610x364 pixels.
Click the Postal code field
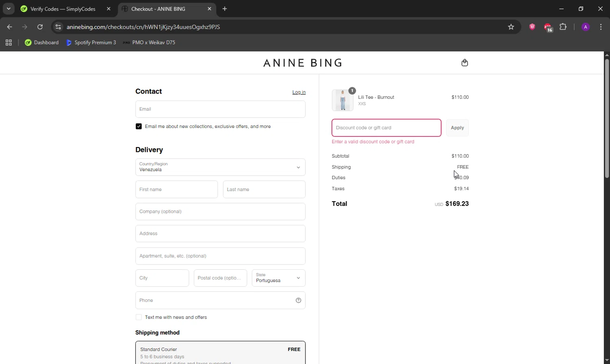(220, 278)
